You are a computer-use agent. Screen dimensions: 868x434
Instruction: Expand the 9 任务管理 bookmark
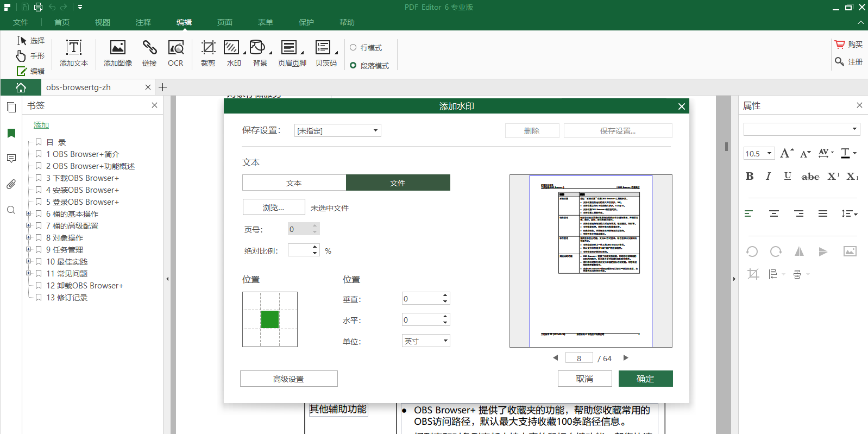(x=28, y=249)
